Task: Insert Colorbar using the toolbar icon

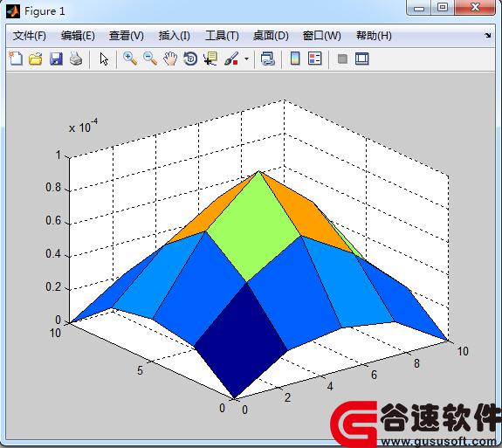Action: 295,59
